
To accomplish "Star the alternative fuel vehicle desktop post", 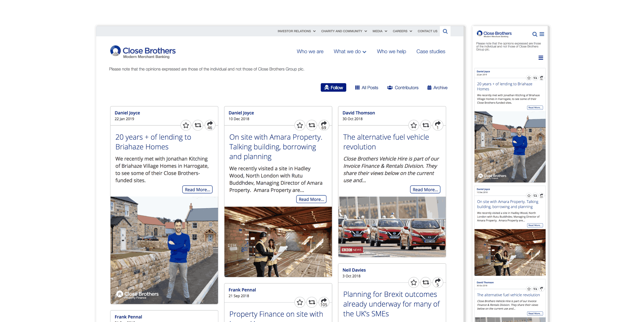I will click(414, 125).
